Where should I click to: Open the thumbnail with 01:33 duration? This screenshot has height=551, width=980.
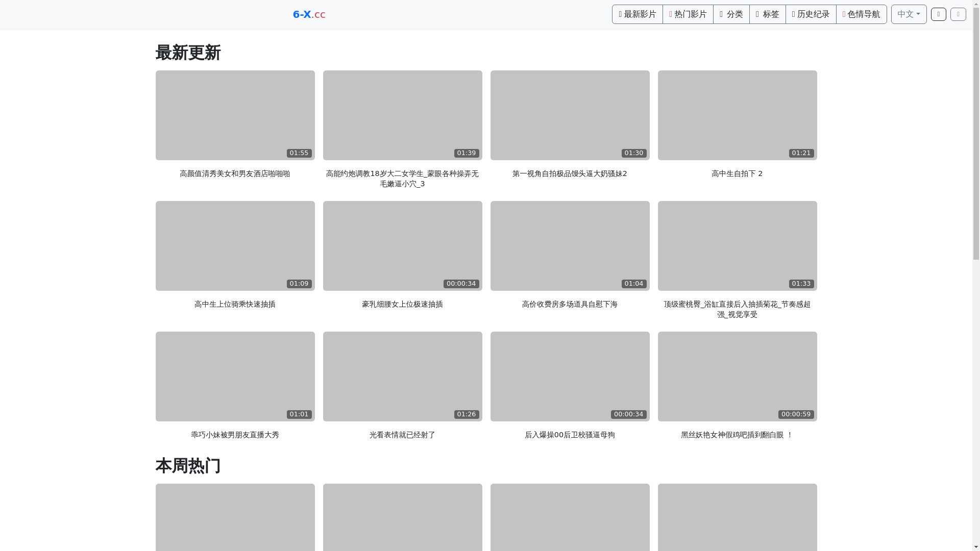[x=737, y=246]
